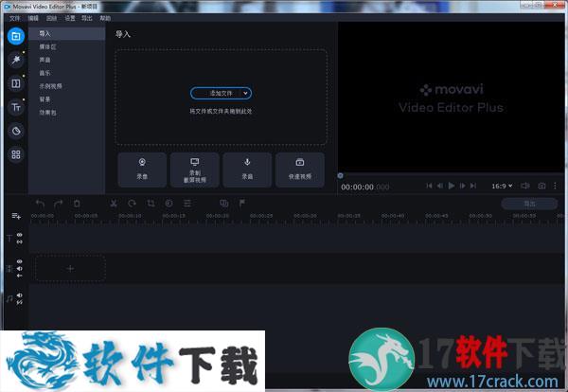Screen dimensions: 568x392
Task: Step back one frame
Action: coord(440,186)
